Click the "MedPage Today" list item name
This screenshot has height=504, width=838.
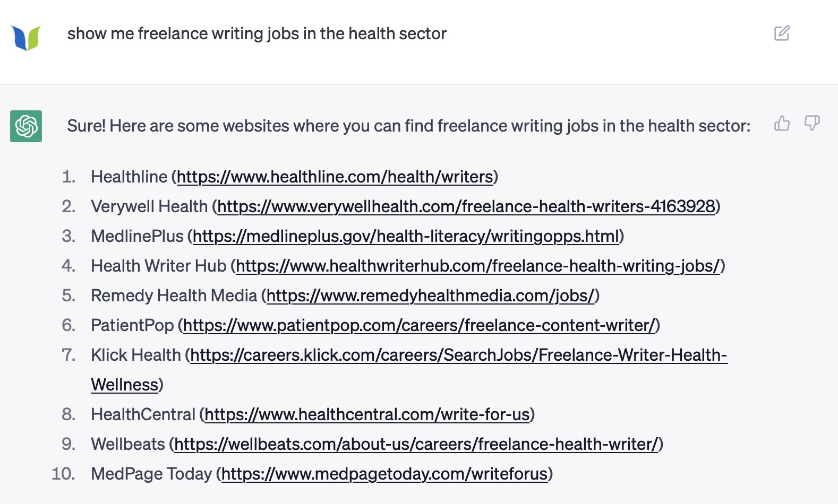pos(151,474)
